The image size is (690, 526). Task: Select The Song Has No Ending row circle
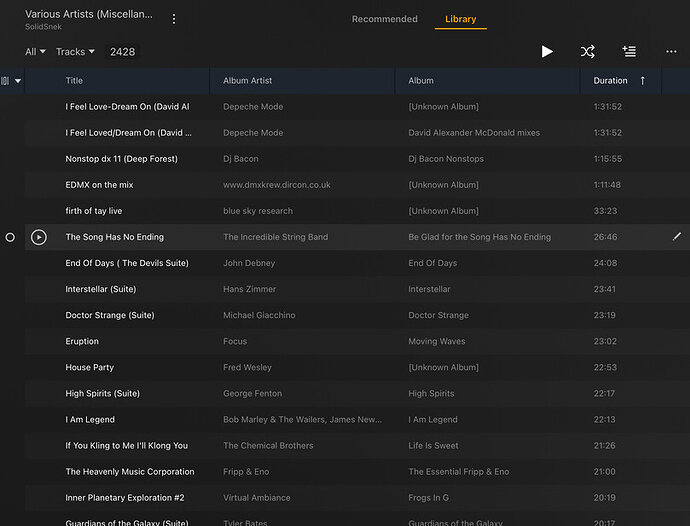(x=10, y=237)
